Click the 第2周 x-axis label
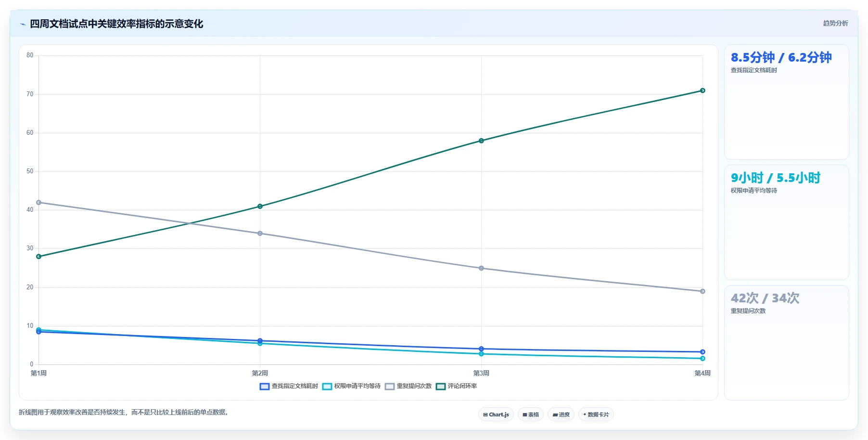This screenshot has height=440, width=868. click(260, 374)
